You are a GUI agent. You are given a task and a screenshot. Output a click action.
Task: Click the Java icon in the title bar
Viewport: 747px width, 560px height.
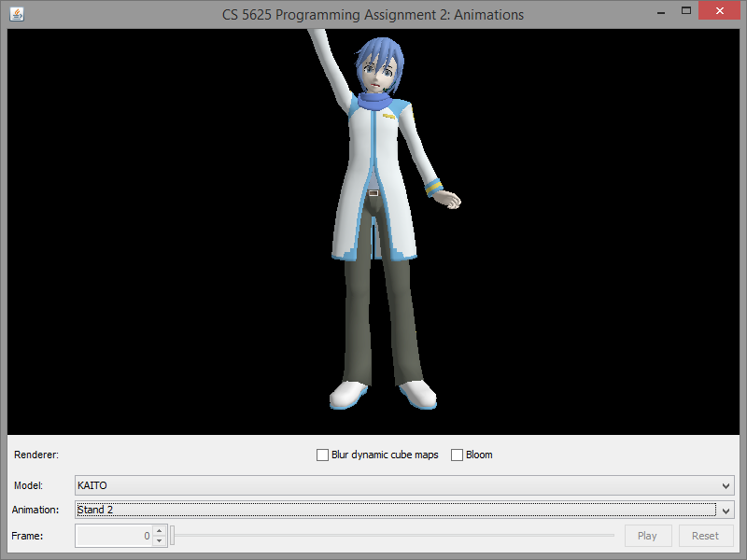pyautogui.click(x=17, y=15)
